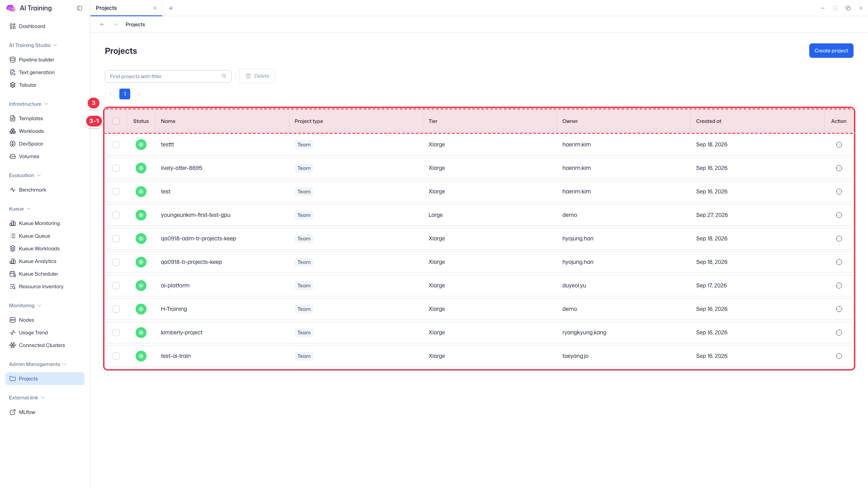Open action menu for kimberly-project row
Image resolution: width=868 pixels, height=488 pixels.
(839, 333)
